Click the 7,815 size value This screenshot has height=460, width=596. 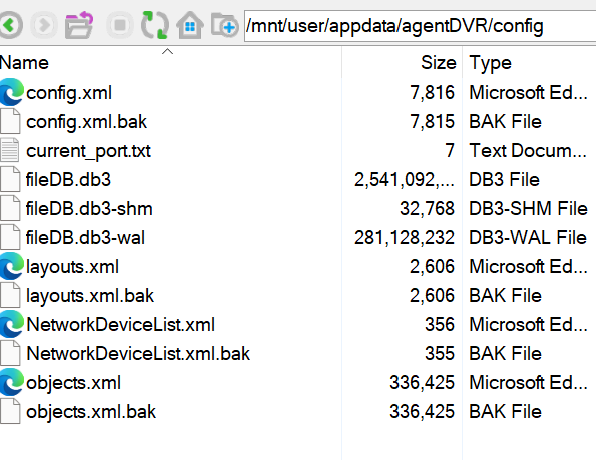(433, 122)
